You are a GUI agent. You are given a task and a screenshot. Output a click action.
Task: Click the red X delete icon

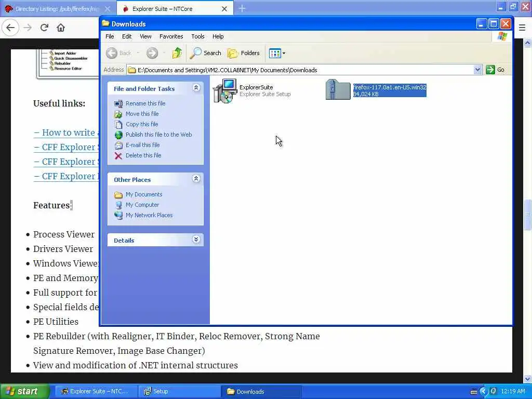(x=118, y=156)
